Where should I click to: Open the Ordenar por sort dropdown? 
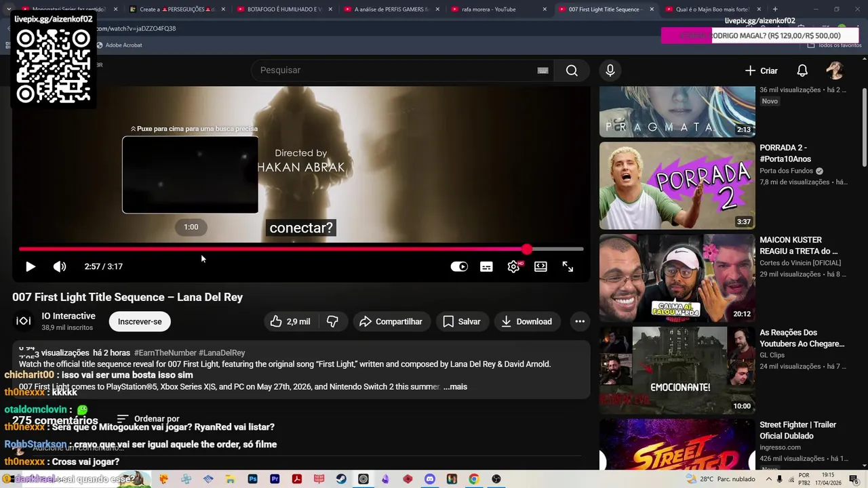click(x=149, y=419)
